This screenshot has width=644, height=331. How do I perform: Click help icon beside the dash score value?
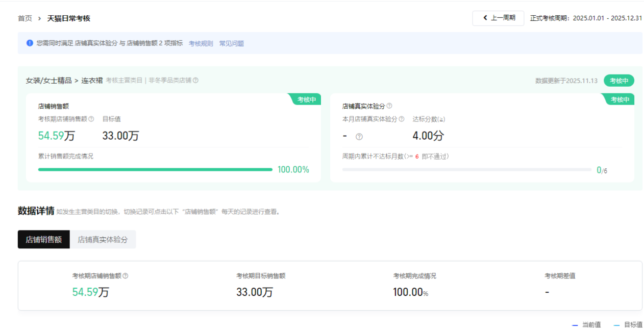pos(359,137)
